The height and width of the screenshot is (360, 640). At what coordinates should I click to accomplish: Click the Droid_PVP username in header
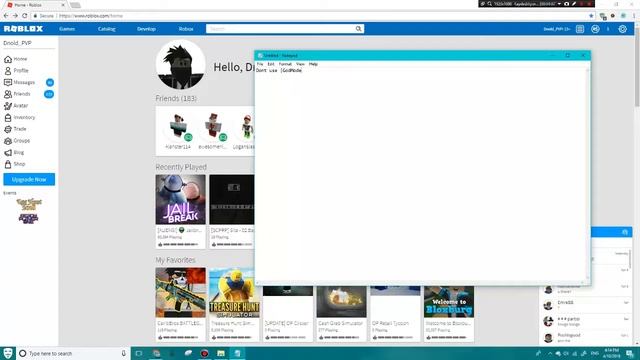(x=556, y=29)
